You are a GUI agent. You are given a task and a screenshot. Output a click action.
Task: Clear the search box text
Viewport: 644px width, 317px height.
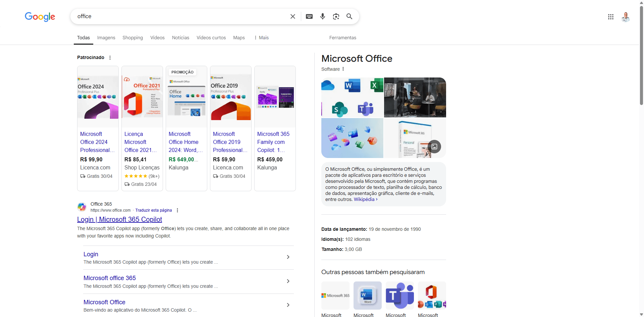tap(293, 16)
